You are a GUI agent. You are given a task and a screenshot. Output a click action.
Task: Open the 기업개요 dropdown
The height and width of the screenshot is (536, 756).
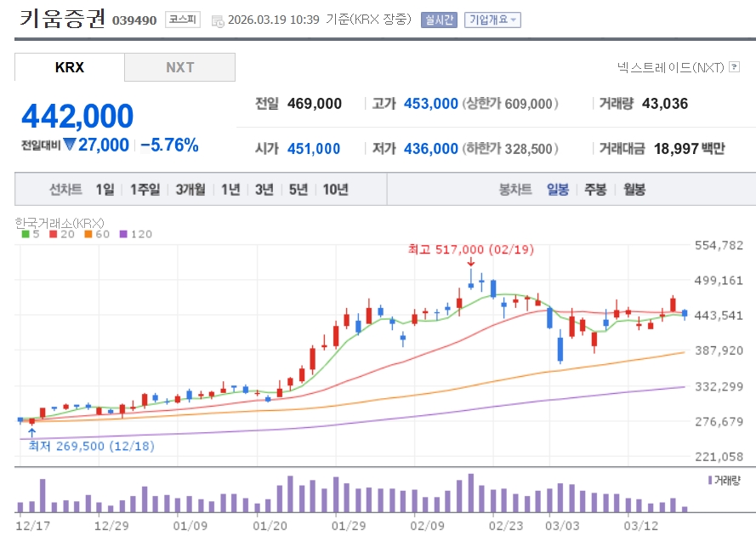coord(492,20)
